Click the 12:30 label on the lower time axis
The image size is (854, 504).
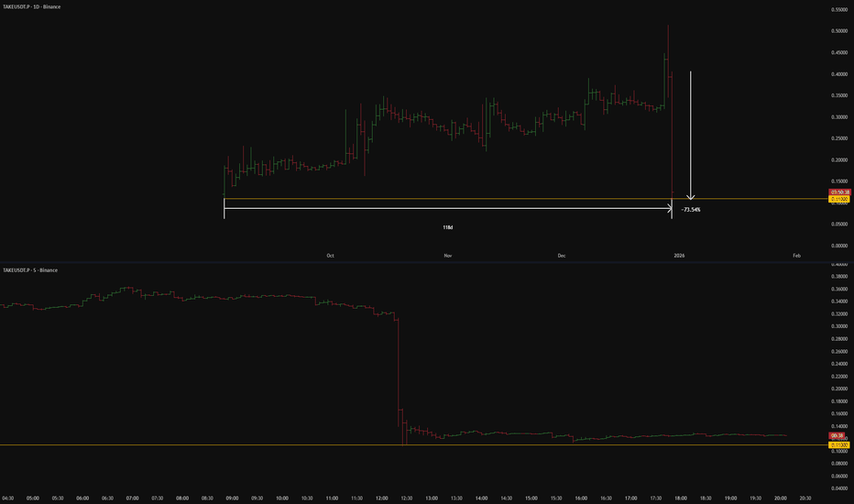tap(406, 498)
